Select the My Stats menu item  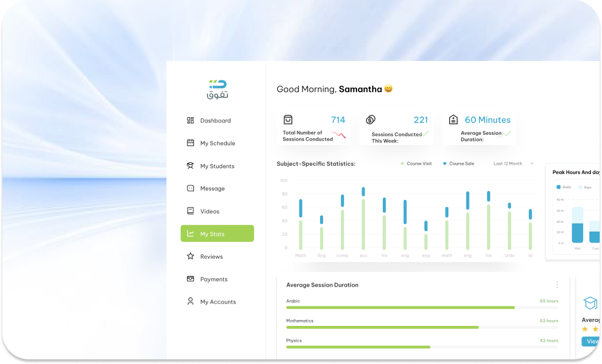[x=217, y=233]
